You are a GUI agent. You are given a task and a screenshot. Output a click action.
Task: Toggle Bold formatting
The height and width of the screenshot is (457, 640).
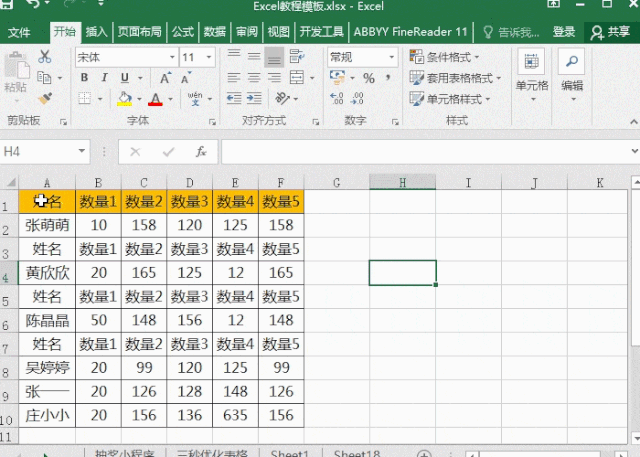pos(84,78)
